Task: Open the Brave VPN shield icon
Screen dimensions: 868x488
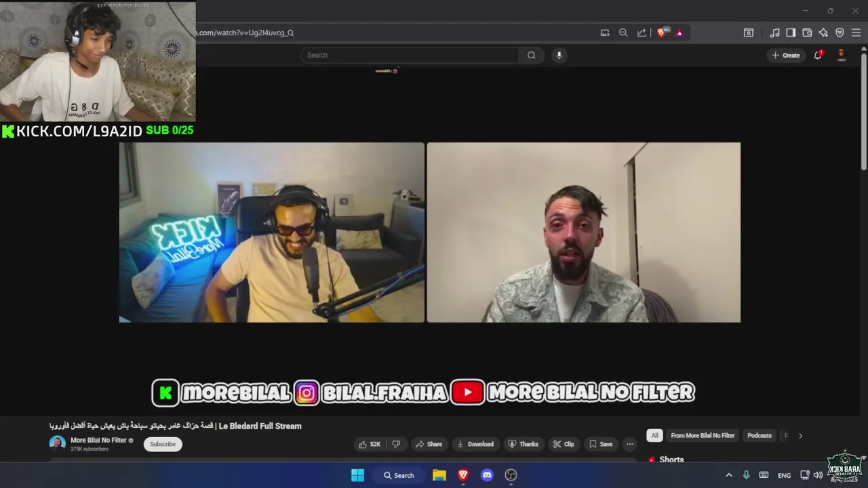Action: (x=840, y=33)
